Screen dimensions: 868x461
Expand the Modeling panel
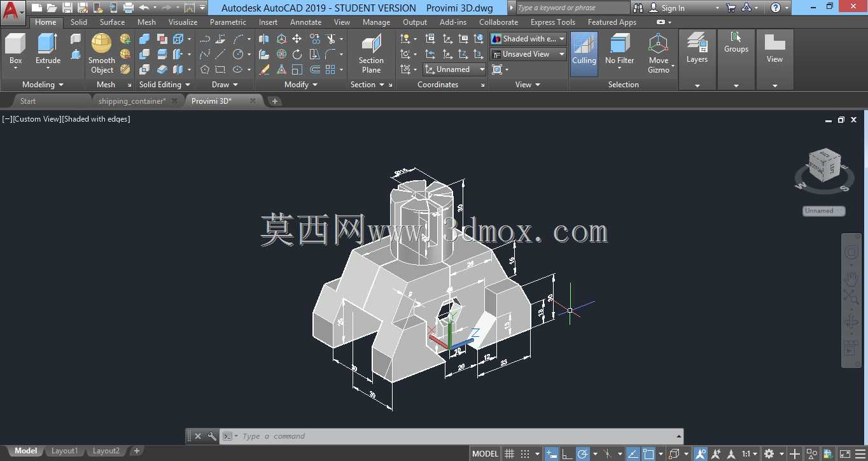43,85
